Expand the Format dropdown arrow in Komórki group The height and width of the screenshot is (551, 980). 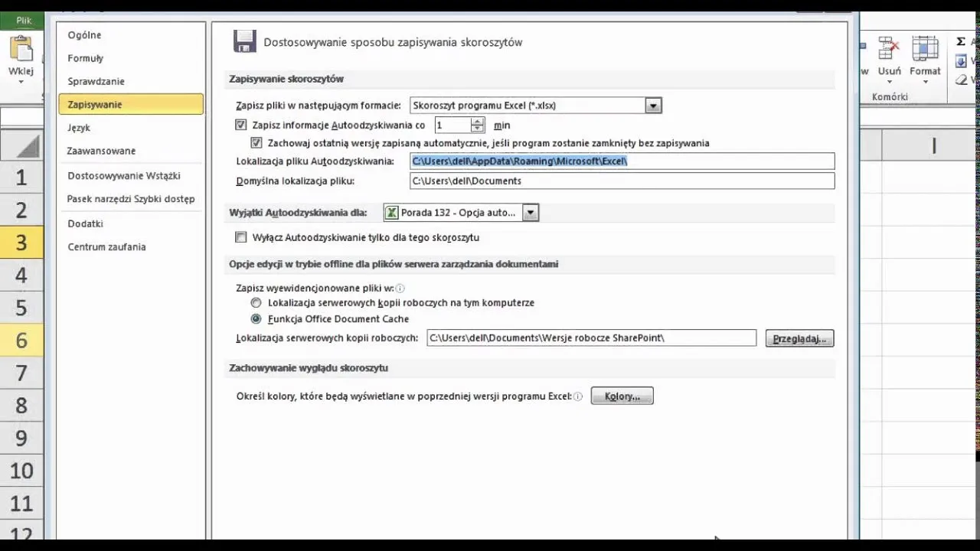click(x=925, y=82)
